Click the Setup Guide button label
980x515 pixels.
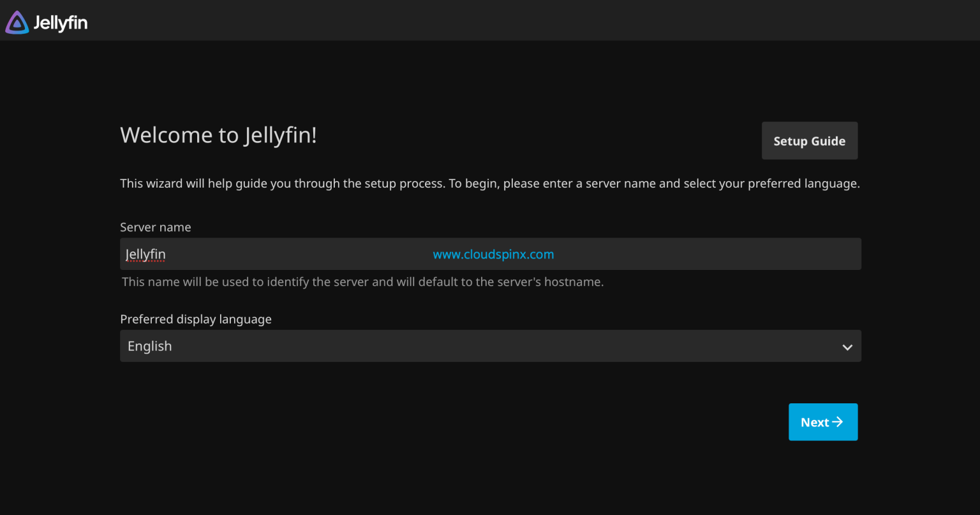pyautogui.click(x=809, y=140)
